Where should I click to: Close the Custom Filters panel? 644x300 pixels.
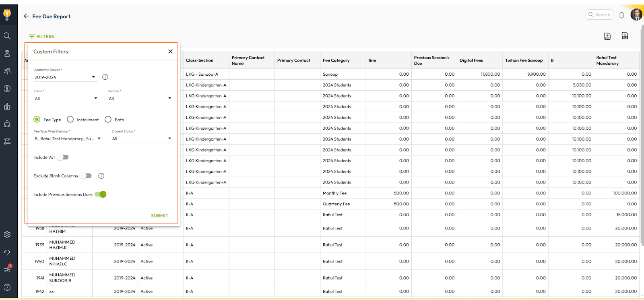pyautogui.click(x=171, y=52)
